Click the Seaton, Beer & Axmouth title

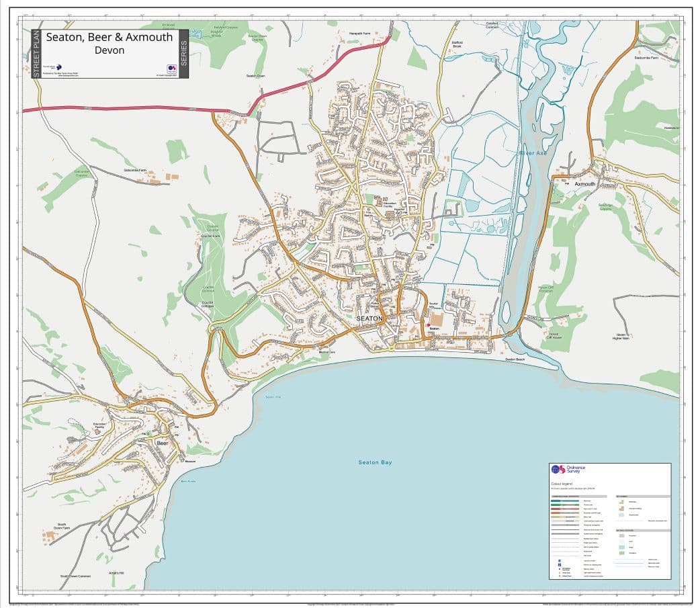click(109, 38)
